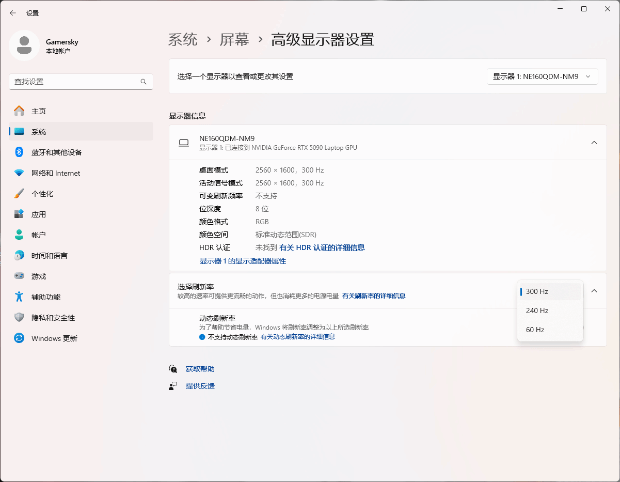Open Windows 更新 page

click(x=81, y=338)
